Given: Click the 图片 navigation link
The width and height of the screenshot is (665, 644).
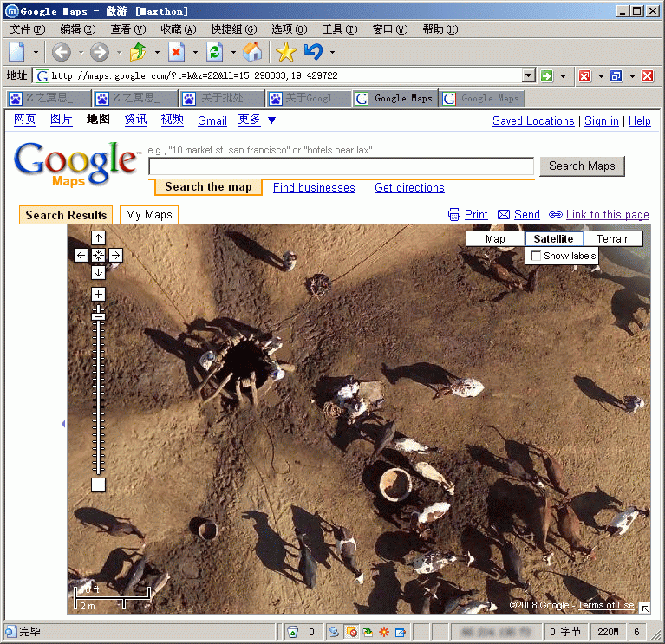Looking at the screenshot, I should [61, 120].
